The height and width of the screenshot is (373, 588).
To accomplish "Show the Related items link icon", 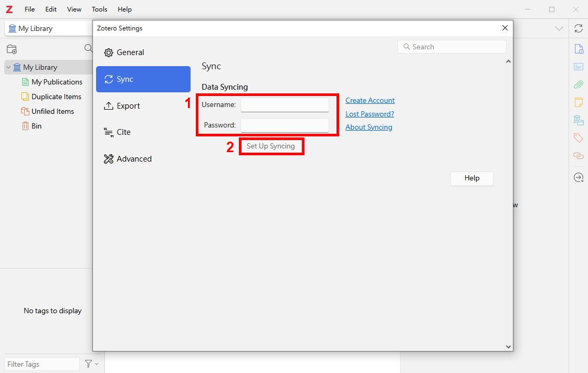I will pyautogui.click(x=578, y=156).
